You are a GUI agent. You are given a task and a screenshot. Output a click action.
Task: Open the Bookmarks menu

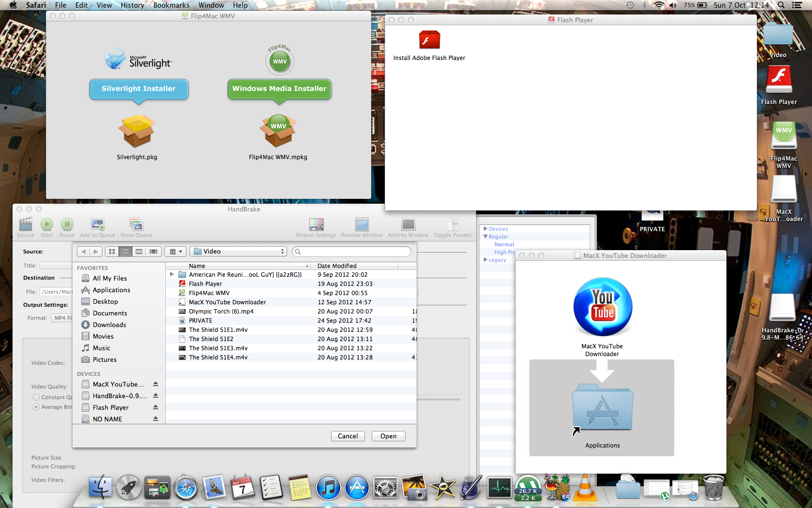171,5
